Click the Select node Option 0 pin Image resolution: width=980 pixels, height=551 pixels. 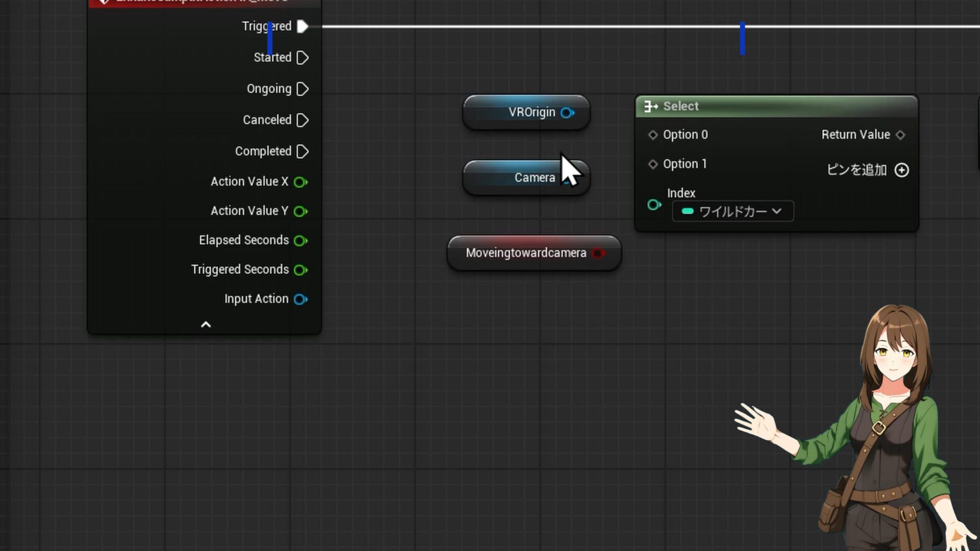[653, 135]
